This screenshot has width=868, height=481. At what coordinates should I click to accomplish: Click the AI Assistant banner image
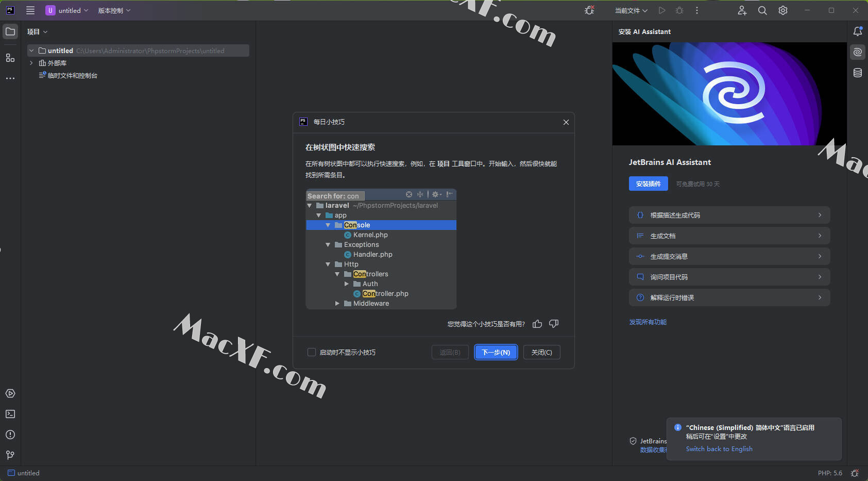coord(729,94)
